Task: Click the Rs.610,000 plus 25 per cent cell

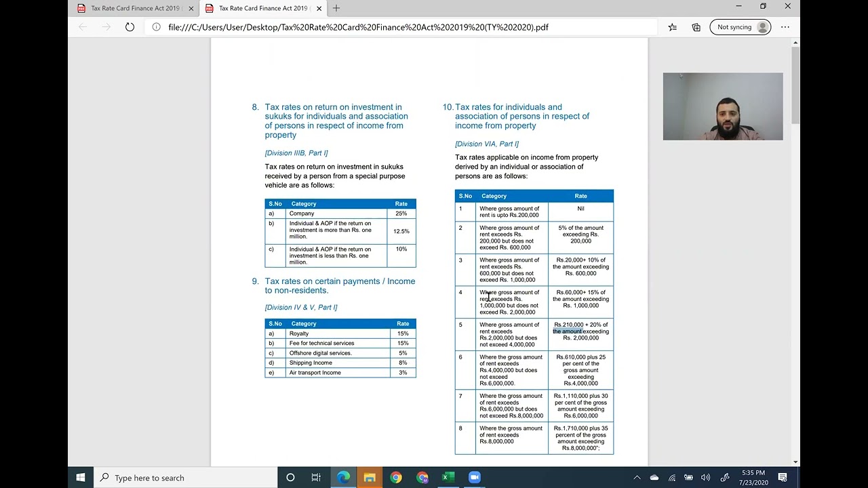Action: tap(580, 370)
